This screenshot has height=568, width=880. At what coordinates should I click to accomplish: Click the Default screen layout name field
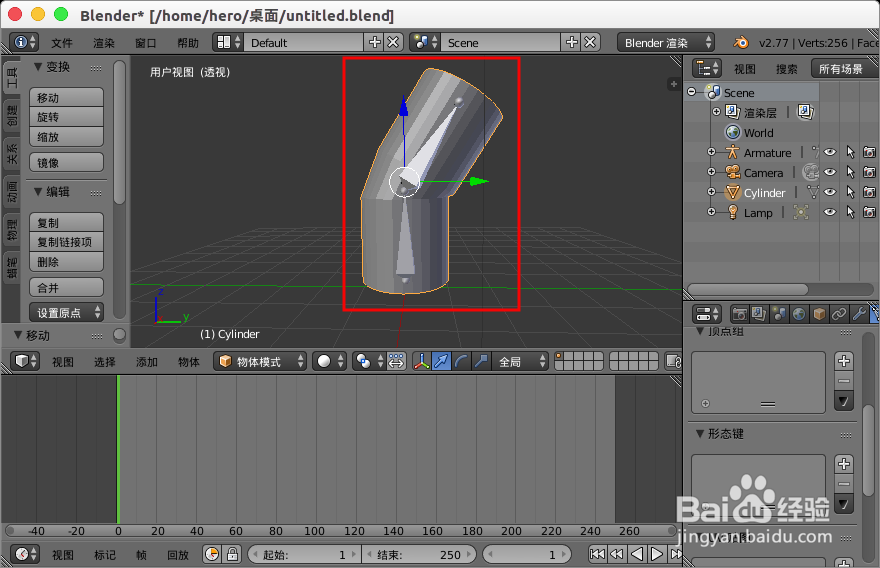pos(304,43)
